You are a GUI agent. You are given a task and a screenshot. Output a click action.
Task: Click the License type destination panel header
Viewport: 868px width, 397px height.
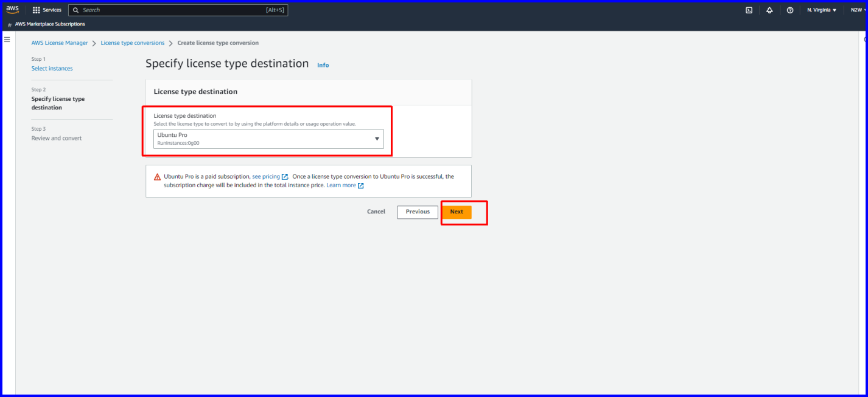pyautogui.click(x=195, y=92)
